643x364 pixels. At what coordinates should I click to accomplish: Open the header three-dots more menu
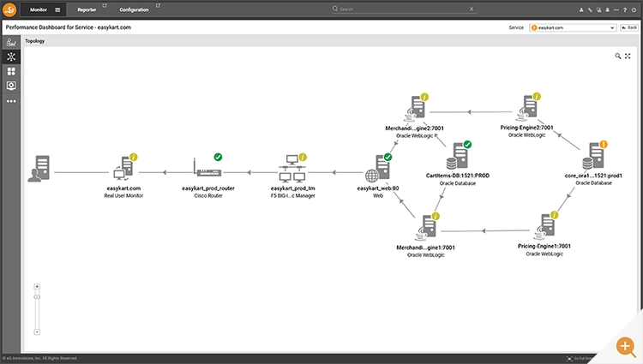616,9
